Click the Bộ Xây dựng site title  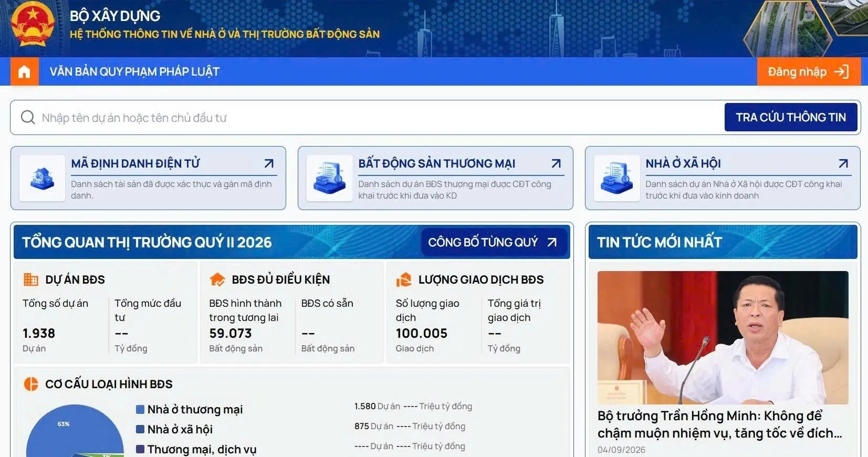(115, 16)
